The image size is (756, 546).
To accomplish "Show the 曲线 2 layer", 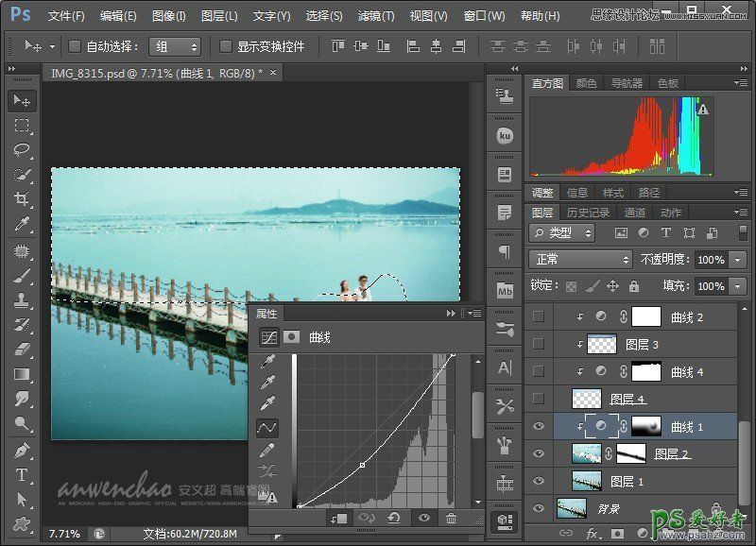I will click(x=539, y=317).
